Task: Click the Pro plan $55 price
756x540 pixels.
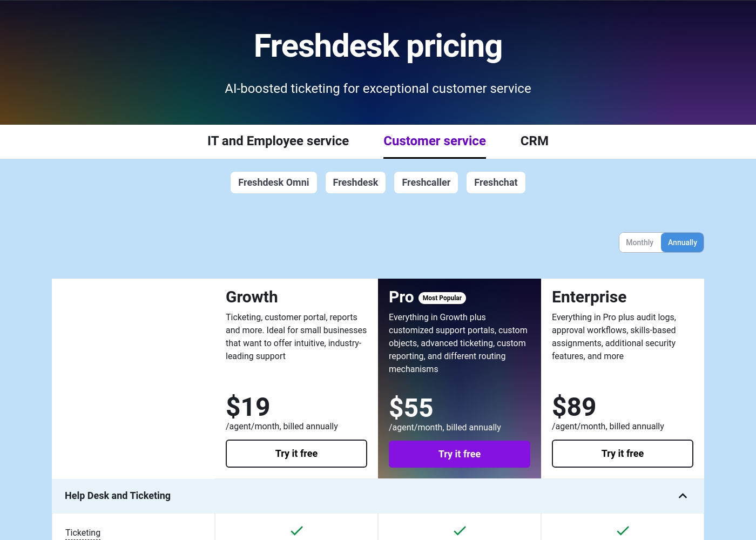Action: [411, 408]
